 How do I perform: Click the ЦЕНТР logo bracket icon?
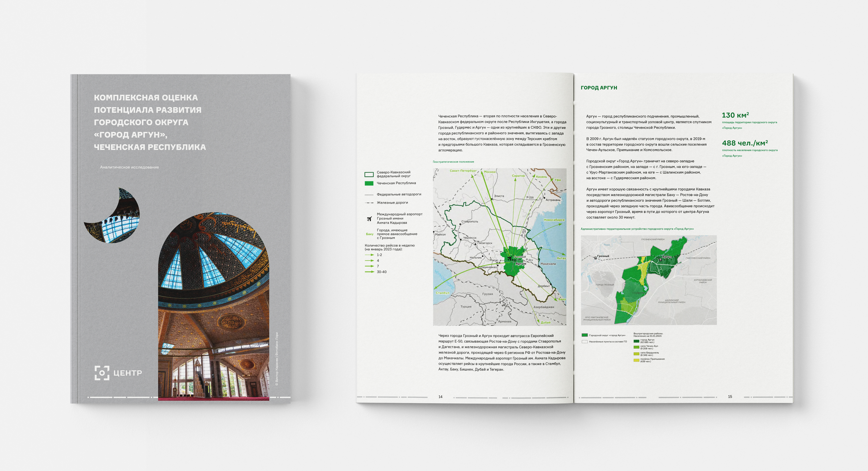click(102, 373)
